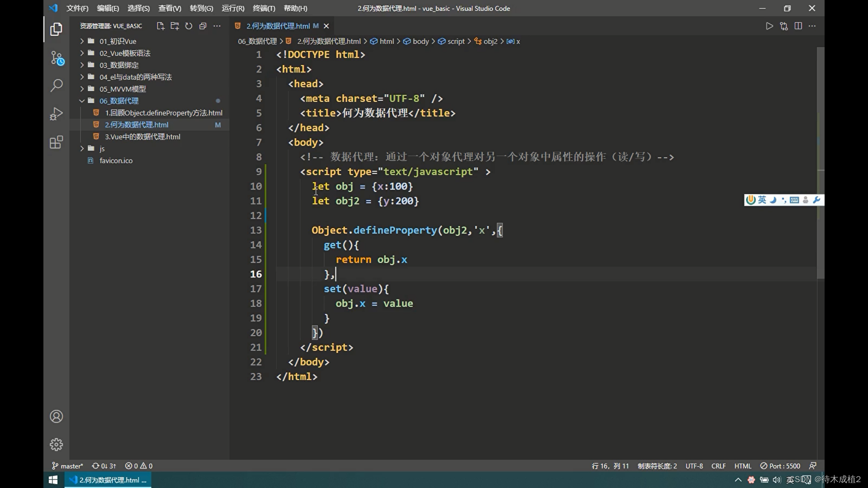Click cursor position 行 16, 列 11
868x488 pixels.
(x=610, y=466)
